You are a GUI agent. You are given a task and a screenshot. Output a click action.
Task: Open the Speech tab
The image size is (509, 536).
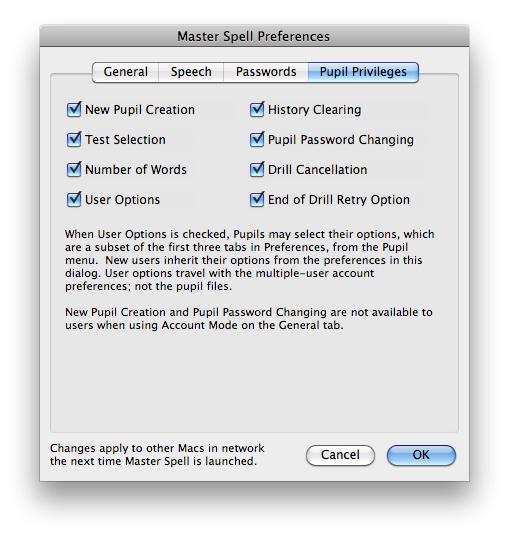pos(191,72)
